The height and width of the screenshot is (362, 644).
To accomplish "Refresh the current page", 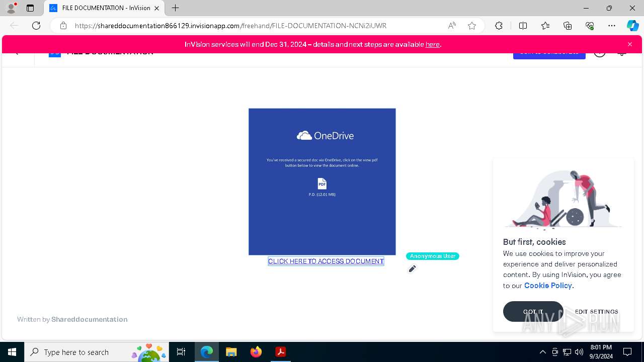I will pos(36,26).
